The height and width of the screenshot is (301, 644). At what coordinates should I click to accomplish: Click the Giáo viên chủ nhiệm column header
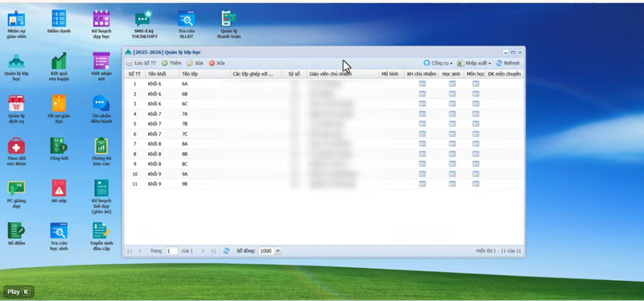point(343,74)
